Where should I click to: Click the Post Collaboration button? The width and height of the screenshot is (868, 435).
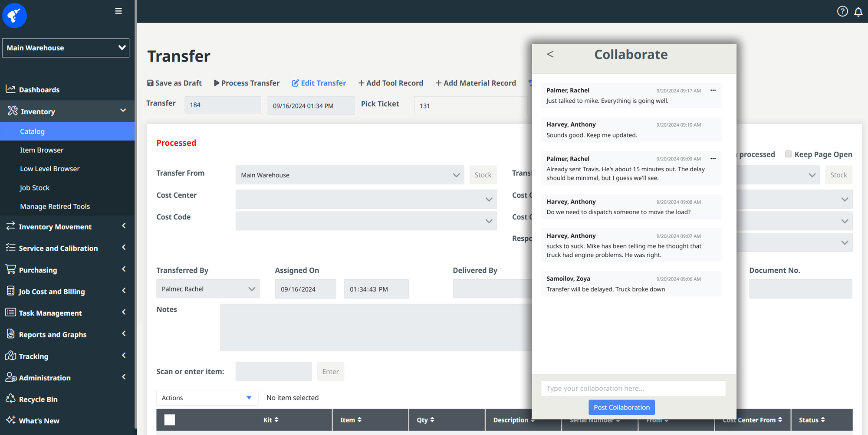pyautogui.click(x=621, y=407)
